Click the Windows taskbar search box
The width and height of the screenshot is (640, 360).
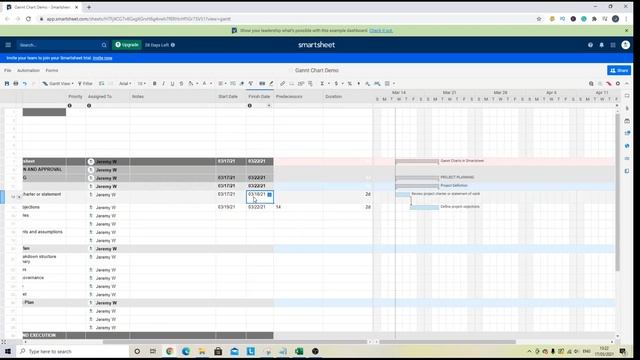(x=73, y=351)
